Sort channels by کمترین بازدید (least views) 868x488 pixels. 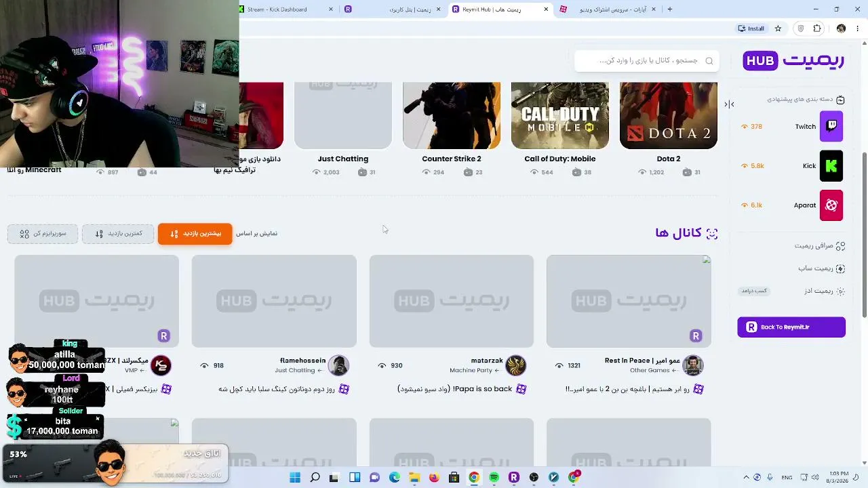click(x=118, y=234)
